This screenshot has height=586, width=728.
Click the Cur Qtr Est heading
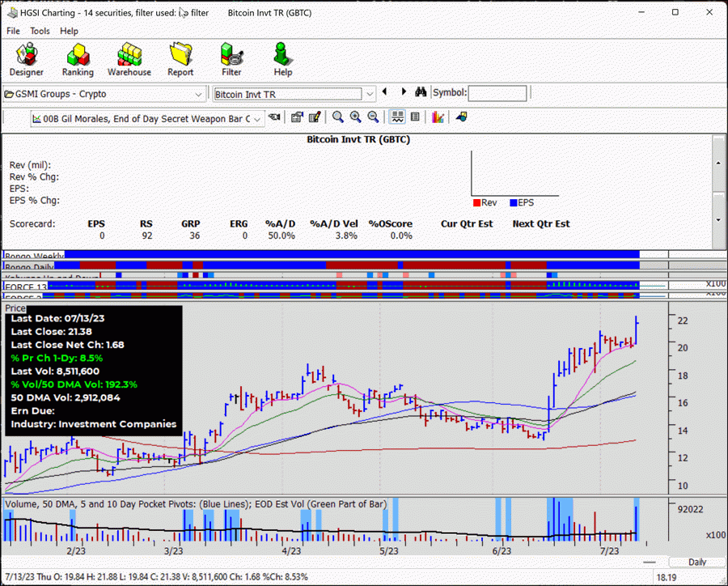(467, 224)
